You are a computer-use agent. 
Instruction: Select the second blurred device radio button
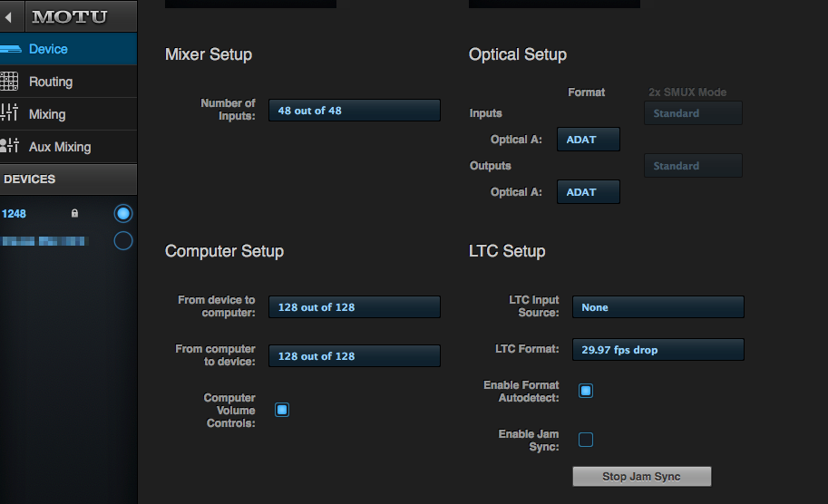[x=123, y=240]
